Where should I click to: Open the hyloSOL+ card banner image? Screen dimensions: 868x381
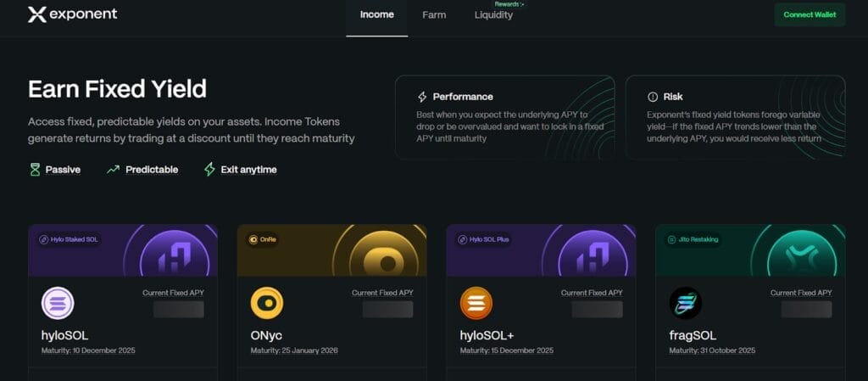point(541,250)
